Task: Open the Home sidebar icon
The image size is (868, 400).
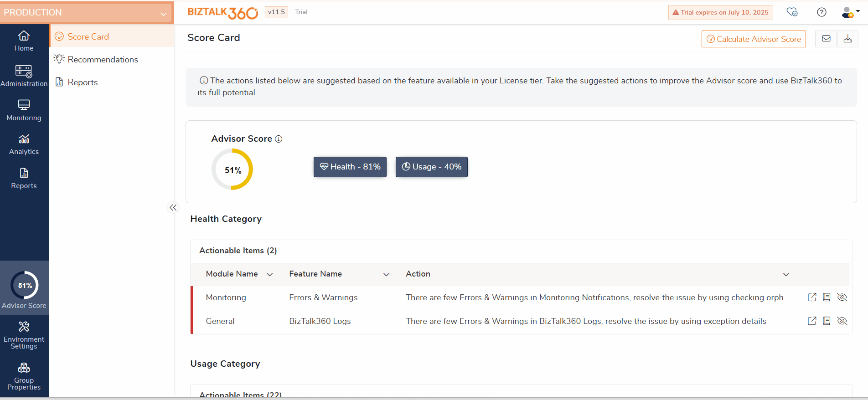Action: pos(24,41)
